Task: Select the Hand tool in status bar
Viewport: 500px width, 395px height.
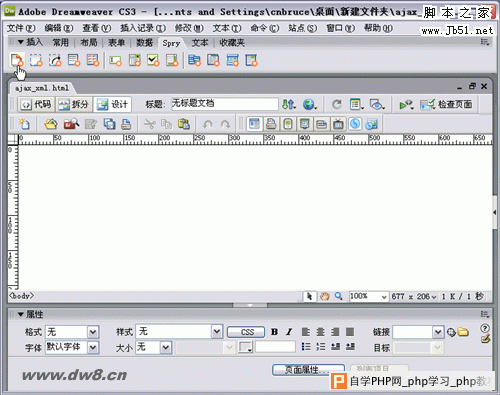Action: coord(324,296)
